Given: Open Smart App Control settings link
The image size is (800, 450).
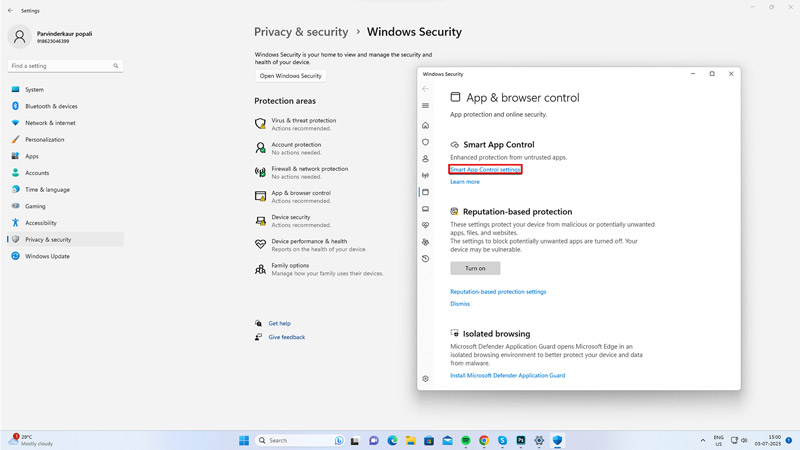Looking at the screenshot, I should pos(485,169).
